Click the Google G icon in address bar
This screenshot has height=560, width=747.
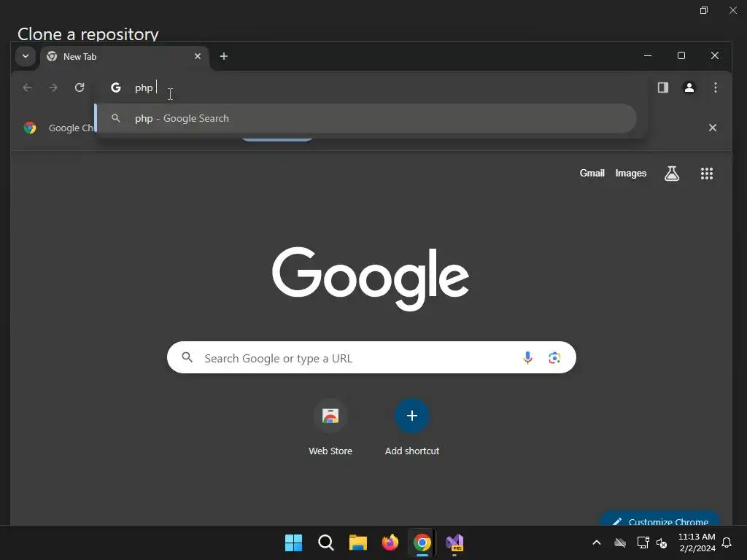[115, 87]
